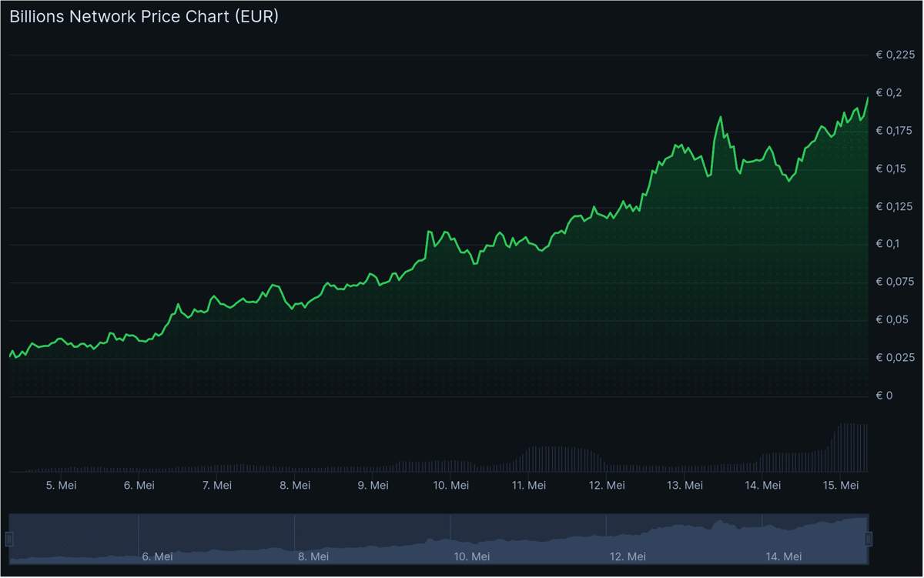Click the '€ 0,15' price axis label
This screenshot has height=578, width=924.
(x=892, y=169)
